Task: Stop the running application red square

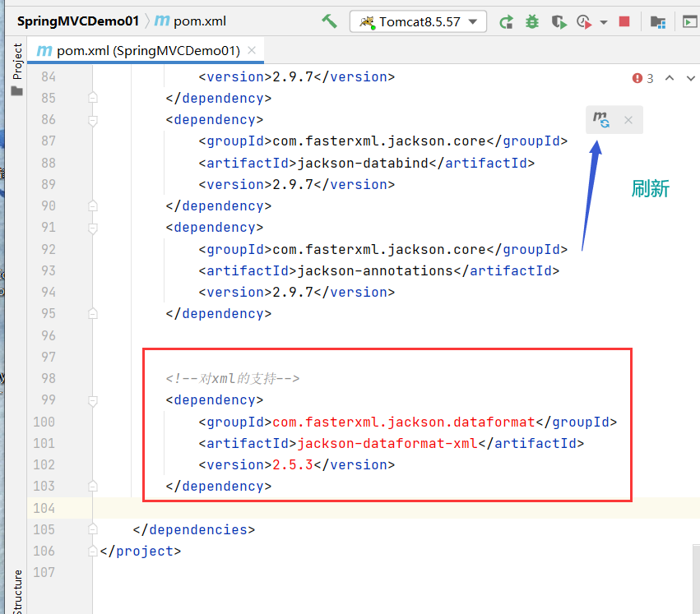Action: (x=624, y=21)
